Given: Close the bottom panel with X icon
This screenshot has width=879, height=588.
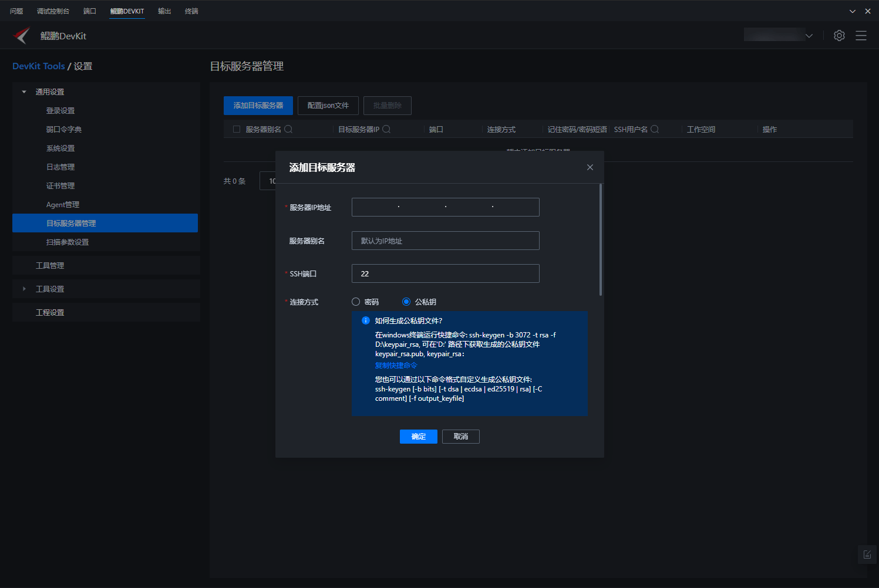Looking at the screenshot, I should click(x=868, y=11).
